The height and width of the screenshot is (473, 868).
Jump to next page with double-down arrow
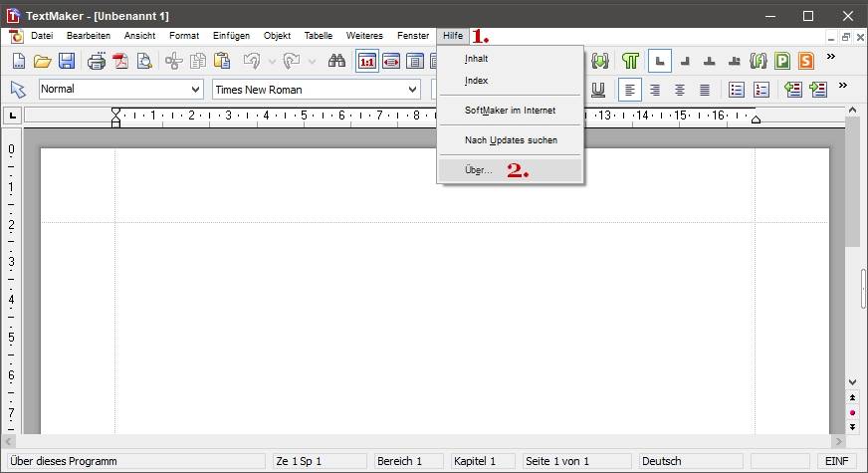[x=852, y=427]
